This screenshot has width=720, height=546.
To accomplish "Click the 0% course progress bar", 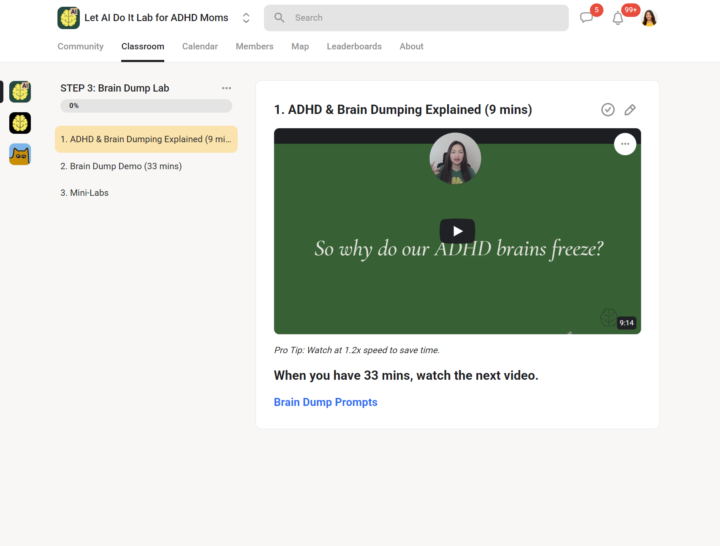I will (x=146, y=106).
